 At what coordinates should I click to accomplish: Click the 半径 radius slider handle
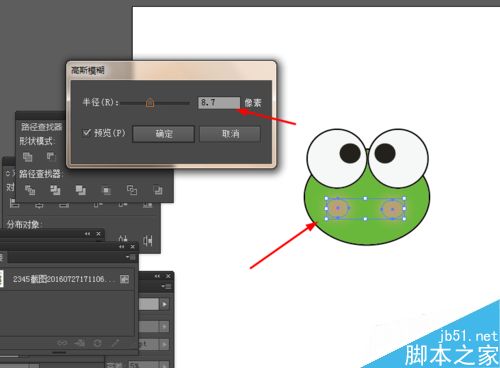[150, 102]
